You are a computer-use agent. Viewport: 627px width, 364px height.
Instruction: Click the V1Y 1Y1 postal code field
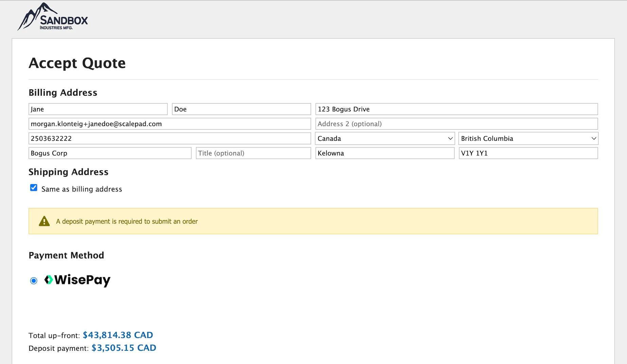[529, 153]
